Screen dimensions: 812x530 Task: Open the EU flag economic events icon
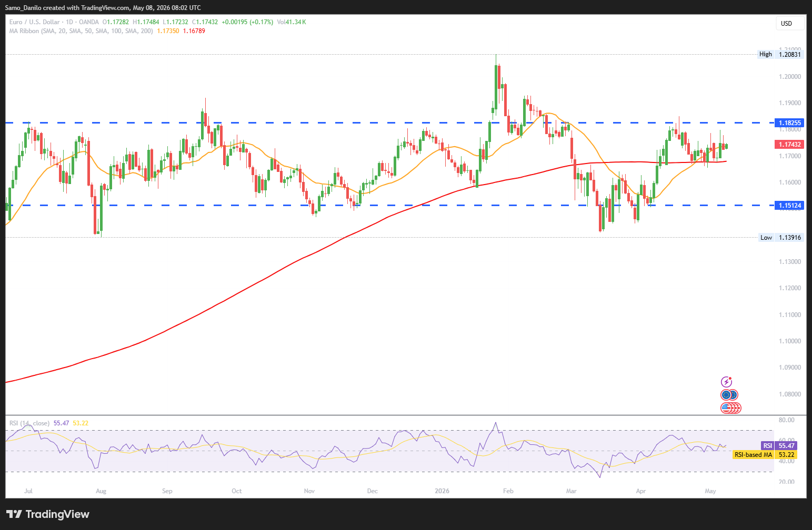pos(729,395)
